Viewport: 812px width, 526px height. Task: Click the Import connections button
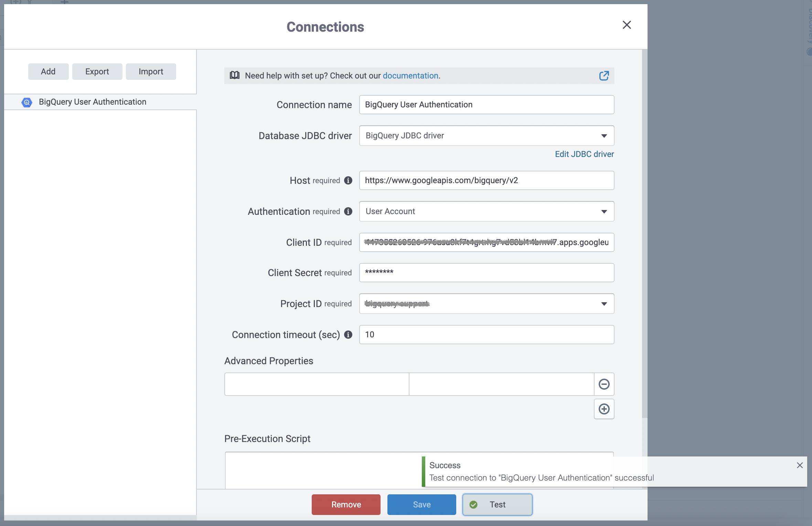[151, 72]
